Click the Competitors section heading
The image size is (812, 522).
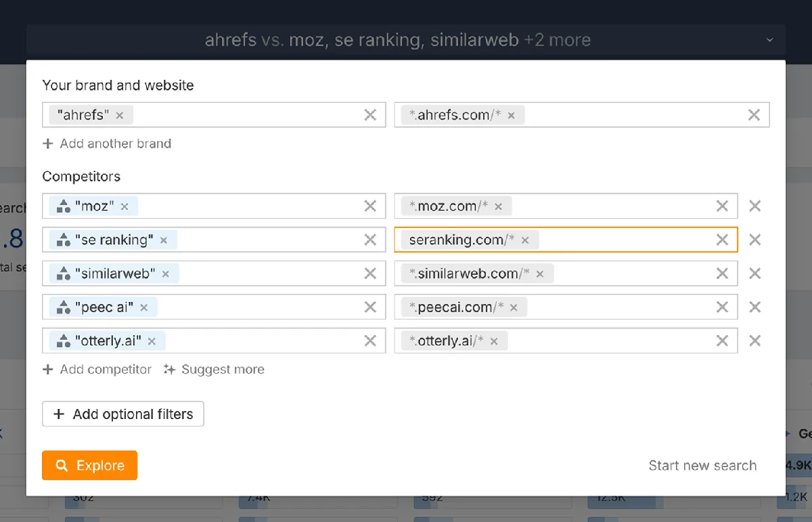81,177
